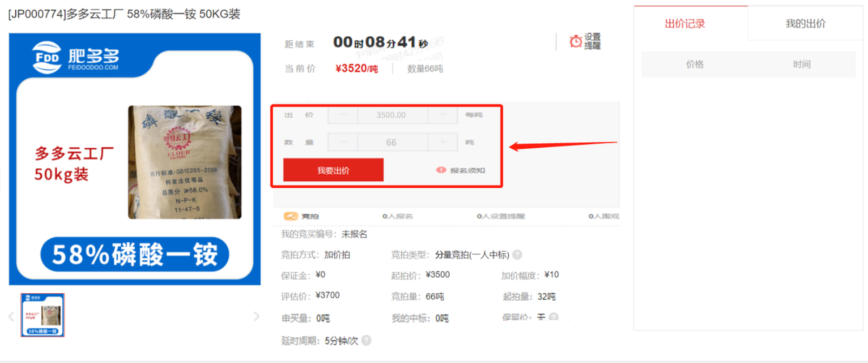Image resolution: width=868 pixels, height=363 pixels.
Task: Click 申买量 0吨 value
Action: click(x=323, y=318)
